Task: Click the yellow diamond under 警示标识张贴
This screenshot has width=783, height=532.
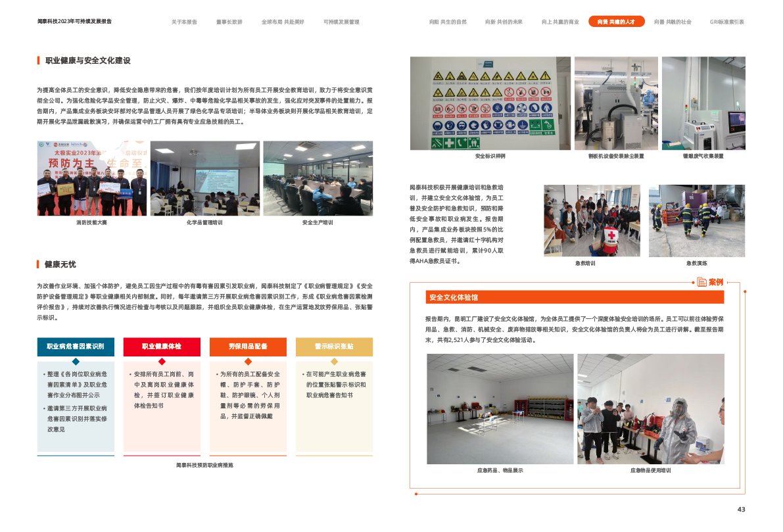Action: [334, 361]
